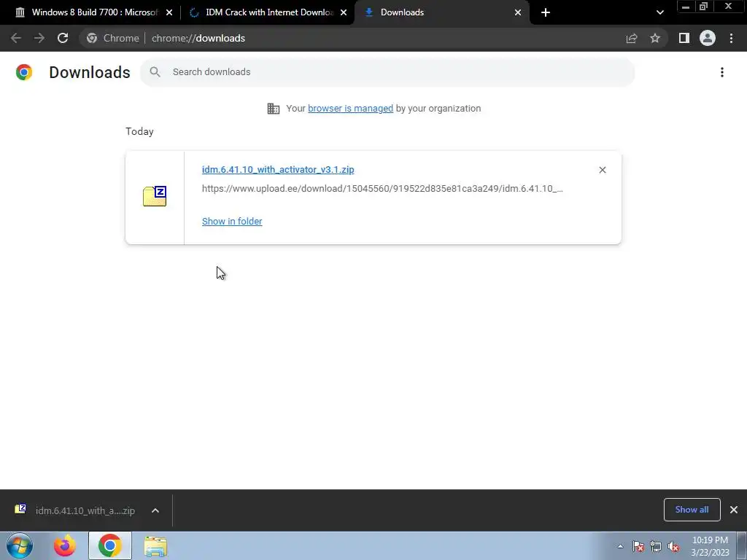Open the Chrome profile avatar
The image size is (747, 560).
pos(708,38)
